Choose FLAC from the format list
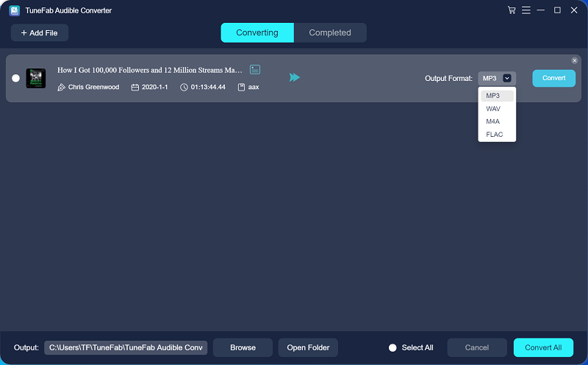Image resolution: width=588 pixels, height=365 pixels. click(x=494, y=135)
